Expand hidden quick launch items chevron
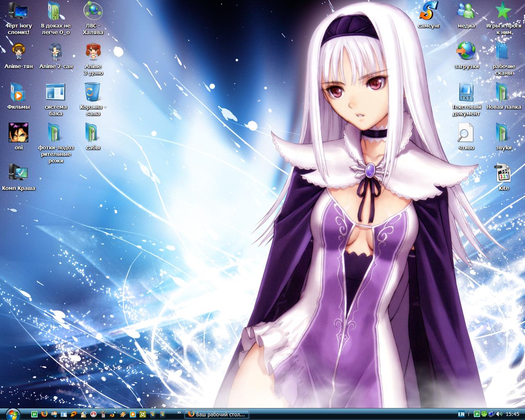Image resolution: width=525 pixels, height=420 pixels. (x=179, y=412)
